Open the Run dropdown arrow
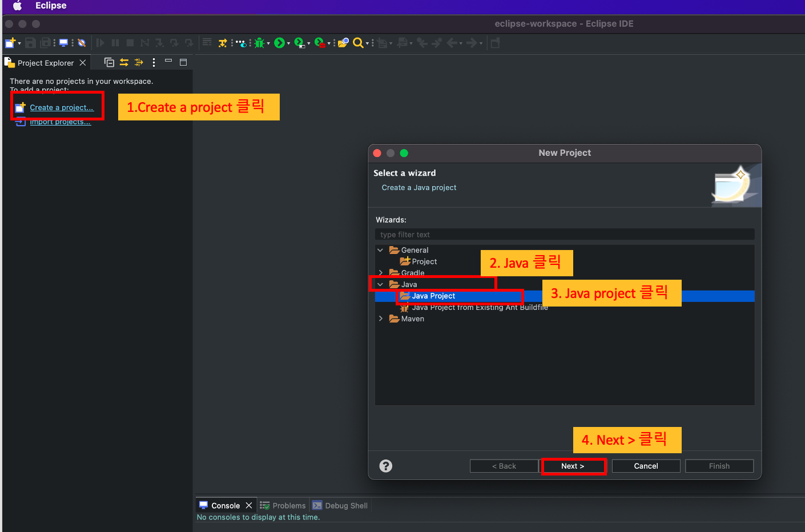Image resolution: width=805 pixels, height=532 pixels. coord(288,43)
